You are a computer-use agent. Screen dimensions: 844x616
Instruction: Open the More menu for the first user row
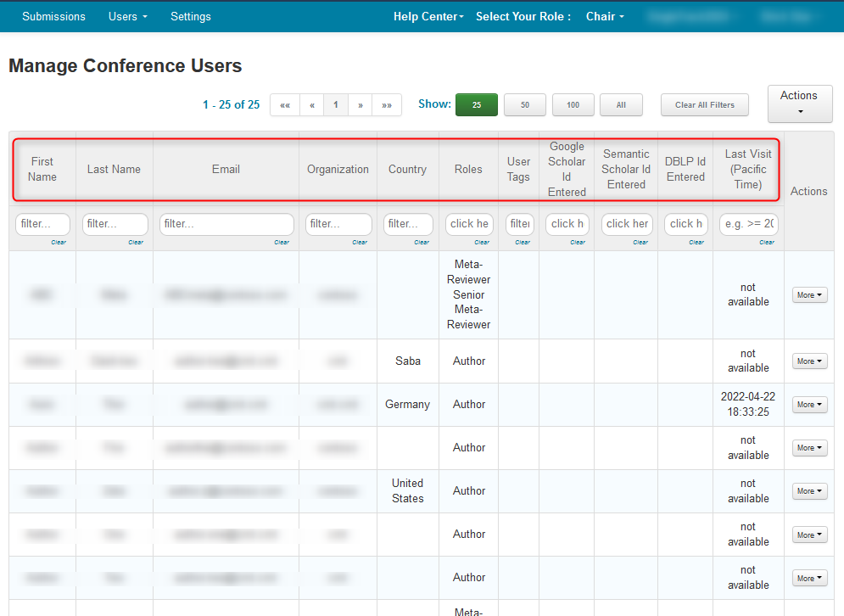click(809, 294)
